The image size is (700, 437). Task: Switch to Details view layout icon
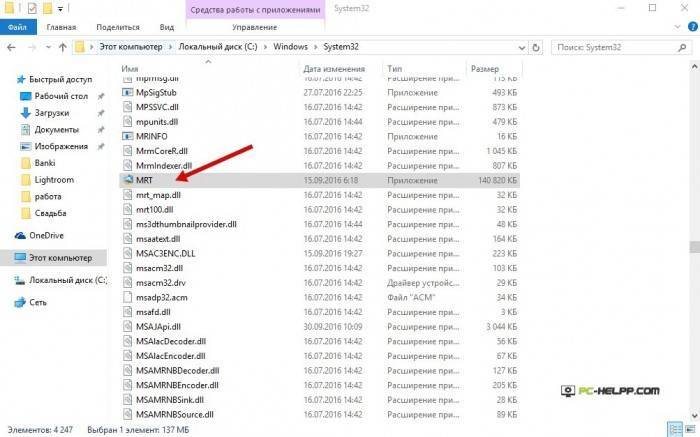675,429
